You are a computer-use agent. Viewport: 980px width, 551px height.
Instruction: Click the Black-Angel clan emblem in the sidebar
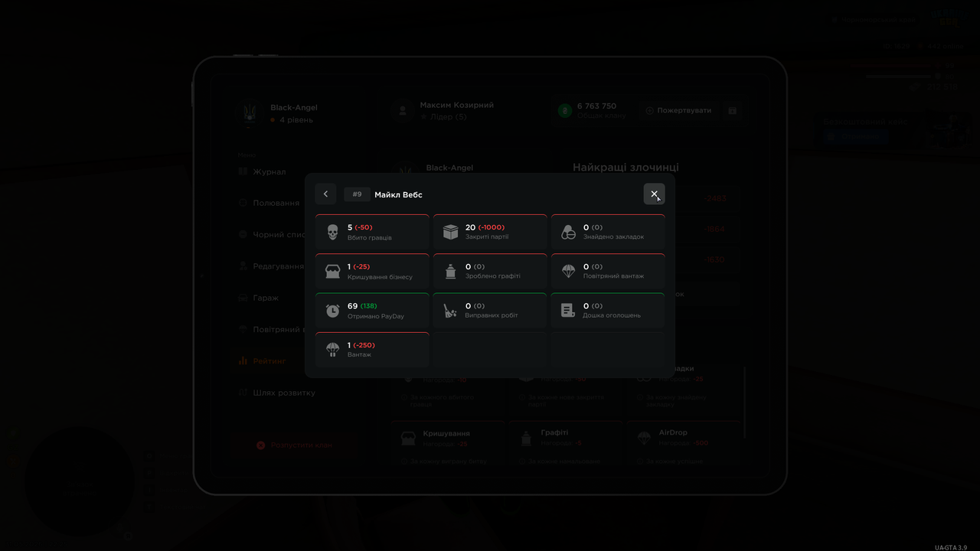(250, 113)
